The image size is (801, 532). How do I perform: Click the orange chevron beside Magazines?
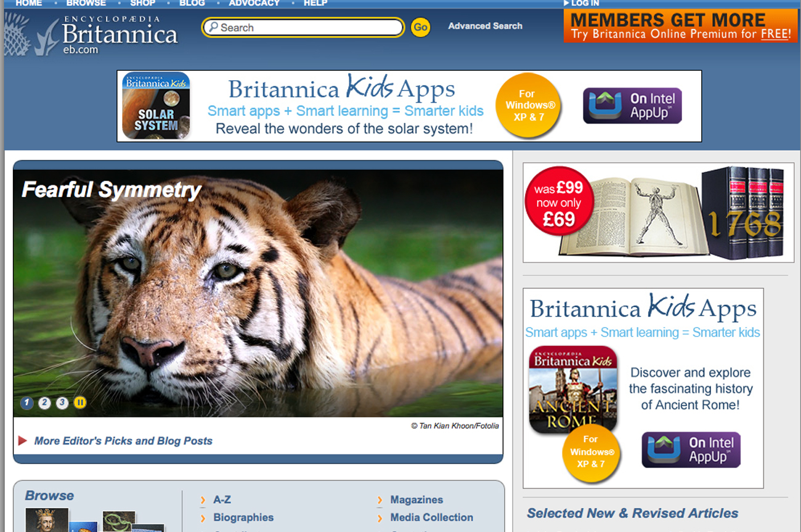click(x=380, y=500)
